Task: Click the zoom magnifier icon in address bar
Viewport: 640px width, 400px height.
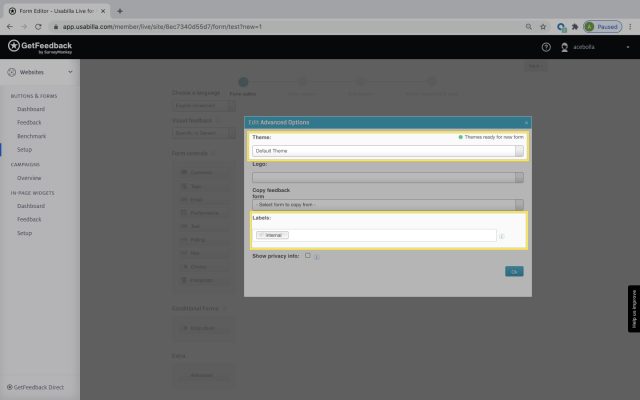Action: click(x=529, y=27)
